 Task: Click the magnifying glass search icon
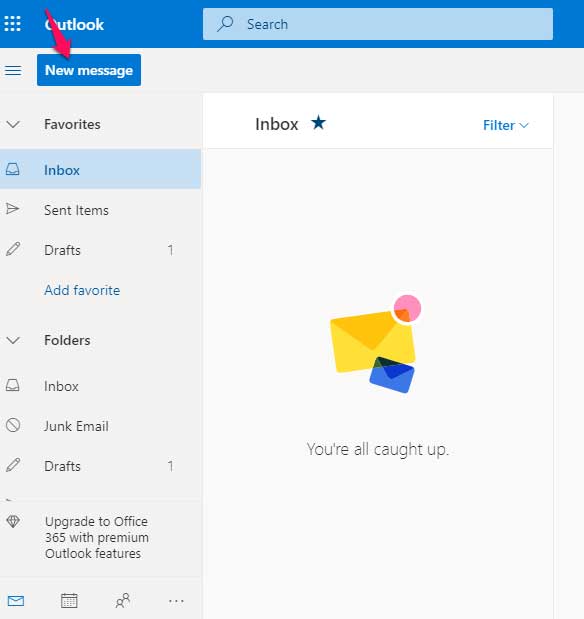click(x=225, y=24)
